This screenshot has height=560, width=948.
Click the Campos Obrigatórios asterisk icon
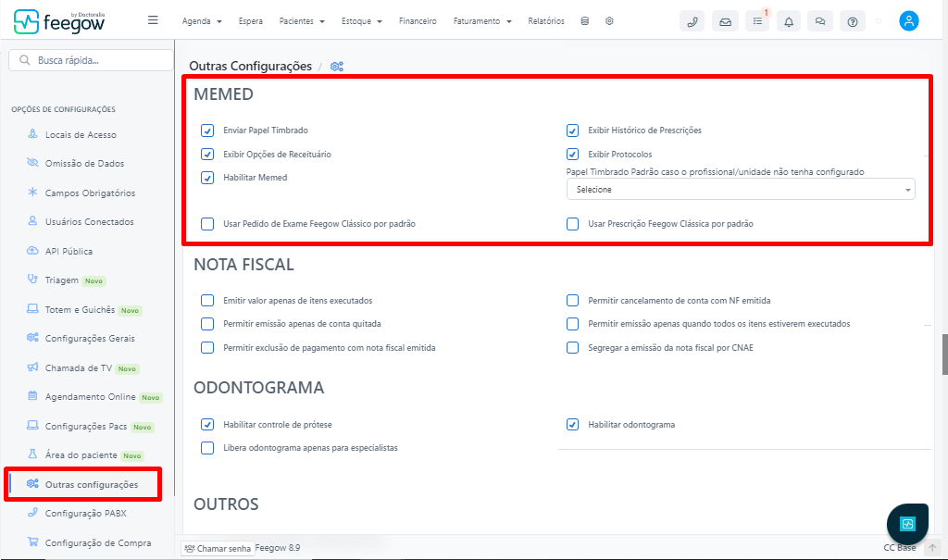tap(32, 192)
